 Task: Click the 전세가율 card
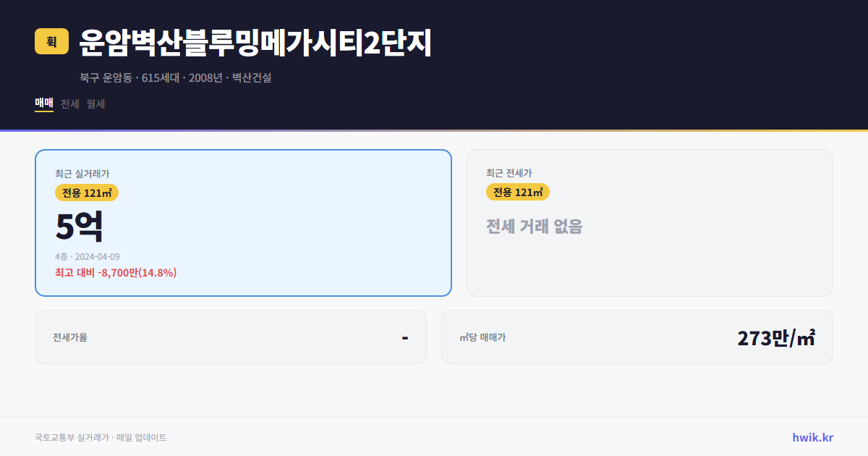[230, 337]
